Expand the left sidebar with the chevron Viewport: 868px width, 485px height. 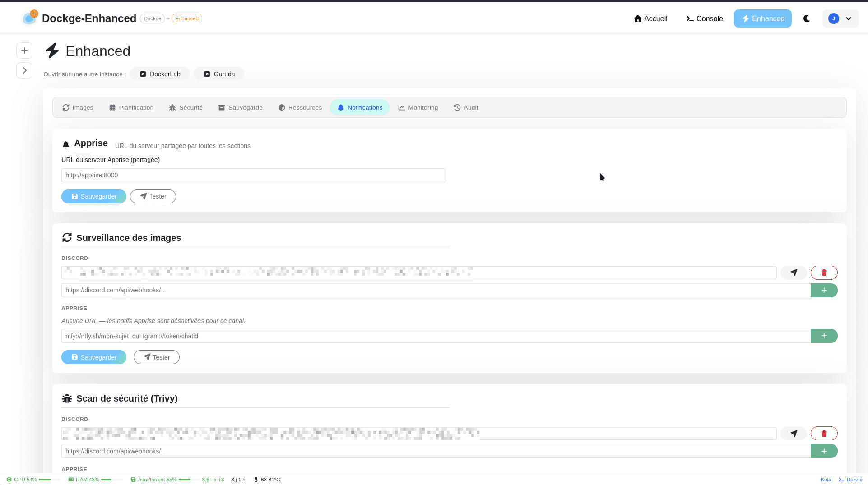24,70
